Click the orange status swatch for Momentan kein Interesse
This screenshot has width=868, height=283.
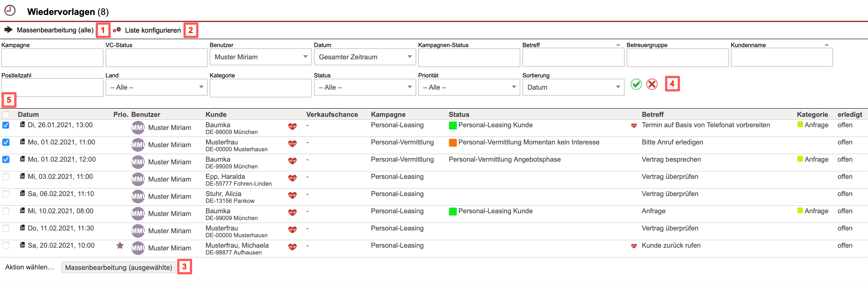click(453, 143)
